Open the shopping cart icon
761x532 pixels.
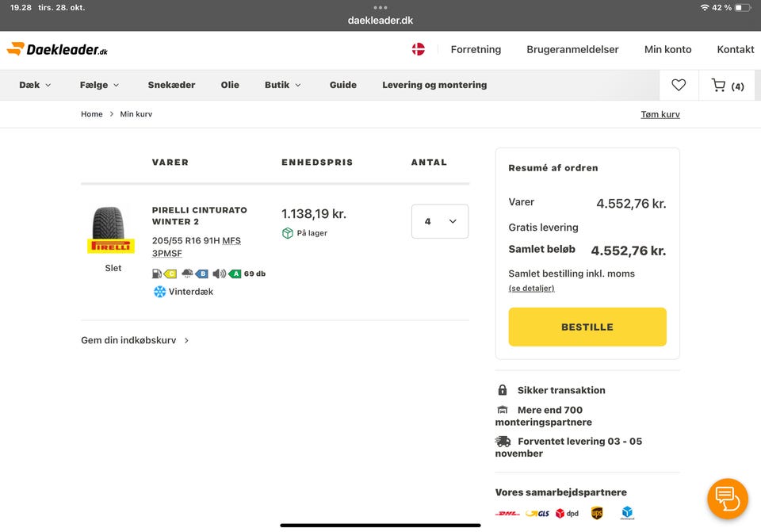tap(727, 86)
